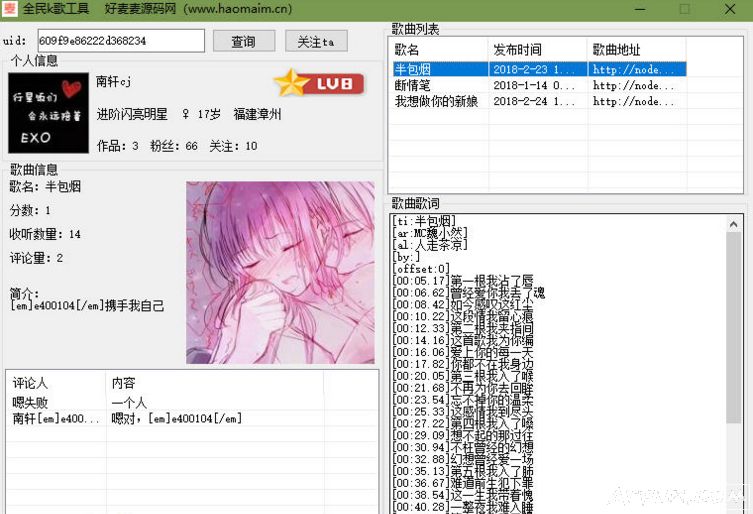753x514 pixels.
Task: Click the lyric line at [00:35.13]
Action: click(x=463, y=471)
